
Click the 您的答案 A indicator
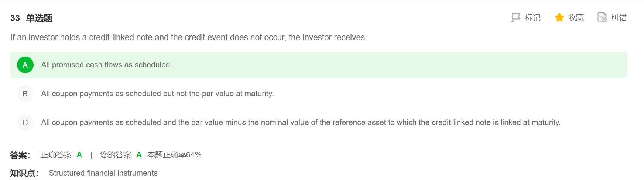[x=121, y=155]
